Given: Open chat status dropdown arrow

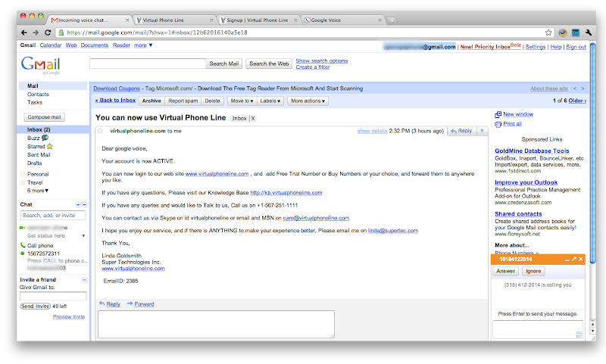Looking at the screenshot, I should (x=83, y=236).
